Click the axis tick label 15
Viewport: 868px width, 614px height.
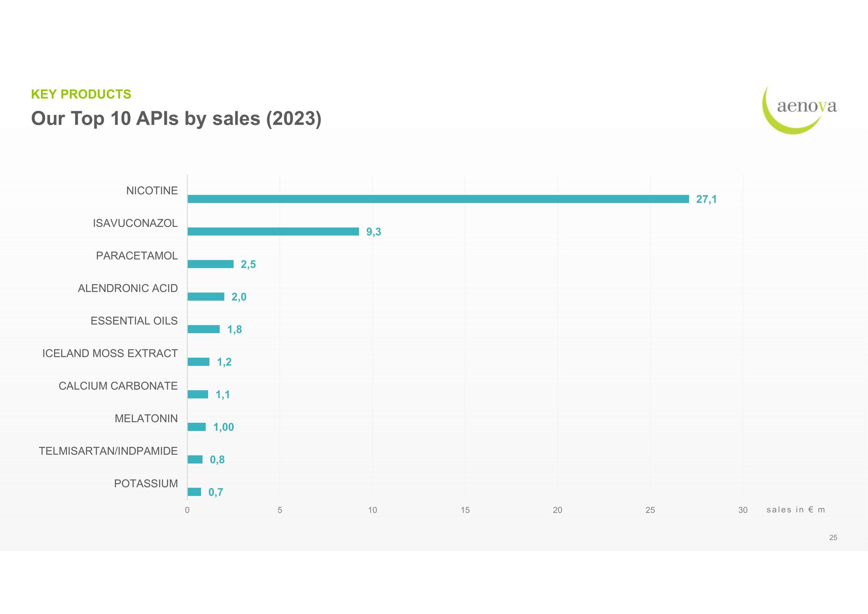point(465,510)
